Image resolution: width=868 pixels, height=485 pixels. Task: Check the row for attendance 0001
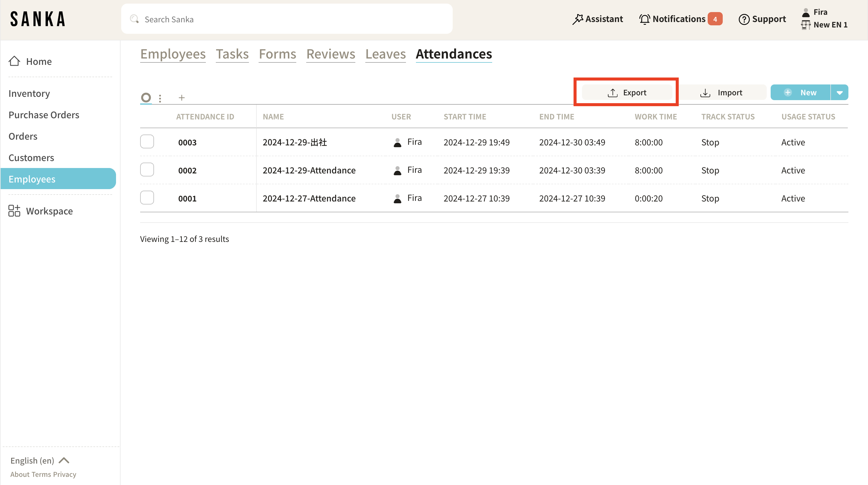click(147, 198)
